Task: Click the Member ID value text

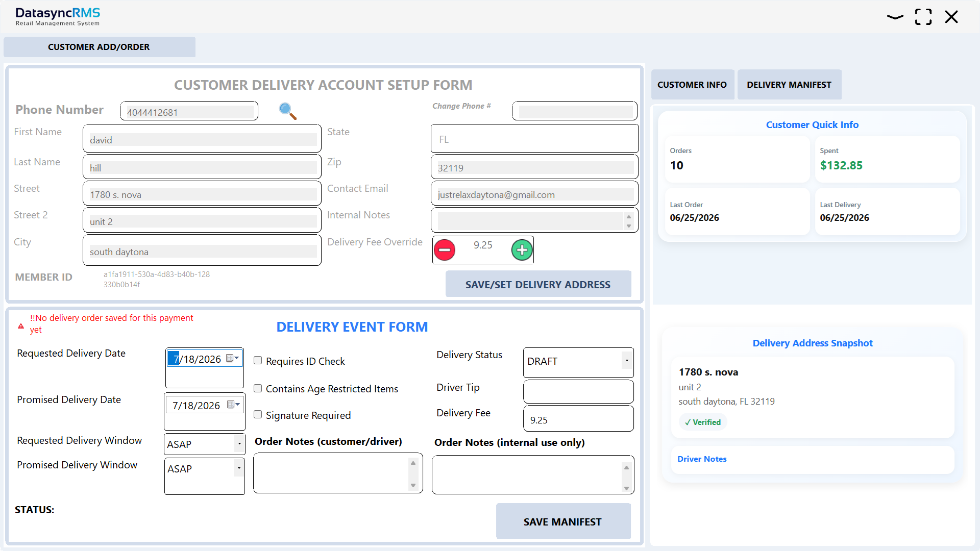Action: (x=157, y=279)
